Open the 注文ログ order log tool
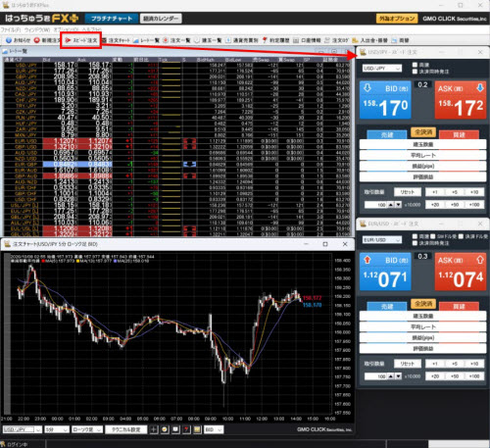The height and width of the screenshot is (448, 490). tap(336, 40)
